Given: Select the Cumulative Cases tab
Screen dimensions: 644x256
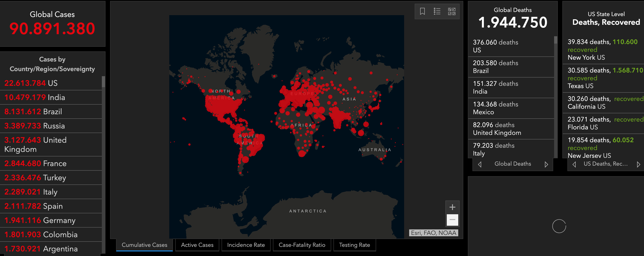Looking at the screenshot, I should click(144, 245).
